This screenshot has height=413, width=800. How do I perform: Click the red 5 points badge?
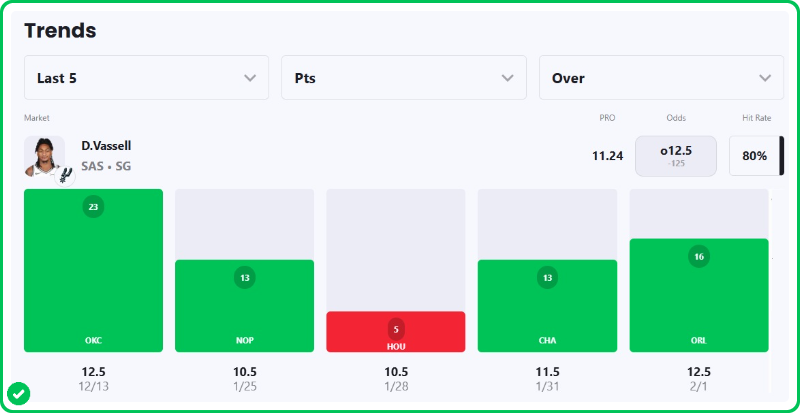[396, 328]
